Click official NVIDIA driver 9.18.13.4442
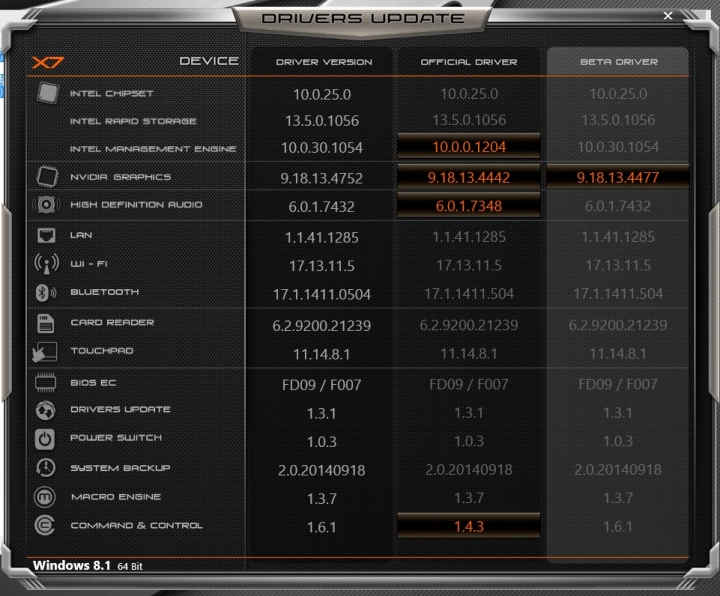The width and height of the screenshot is (720, 596). point(469,177)
